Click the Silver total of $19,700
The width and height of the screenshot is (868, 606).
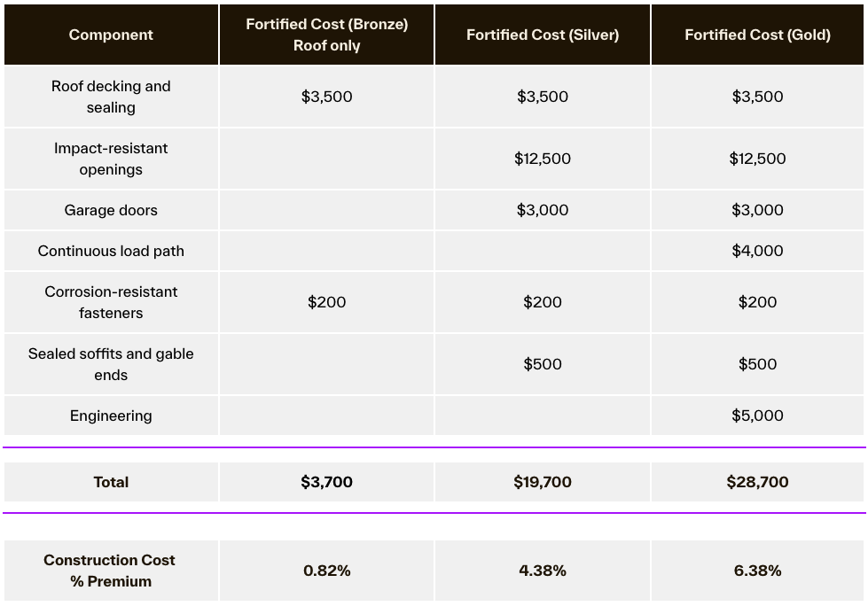tap(543, 482)
